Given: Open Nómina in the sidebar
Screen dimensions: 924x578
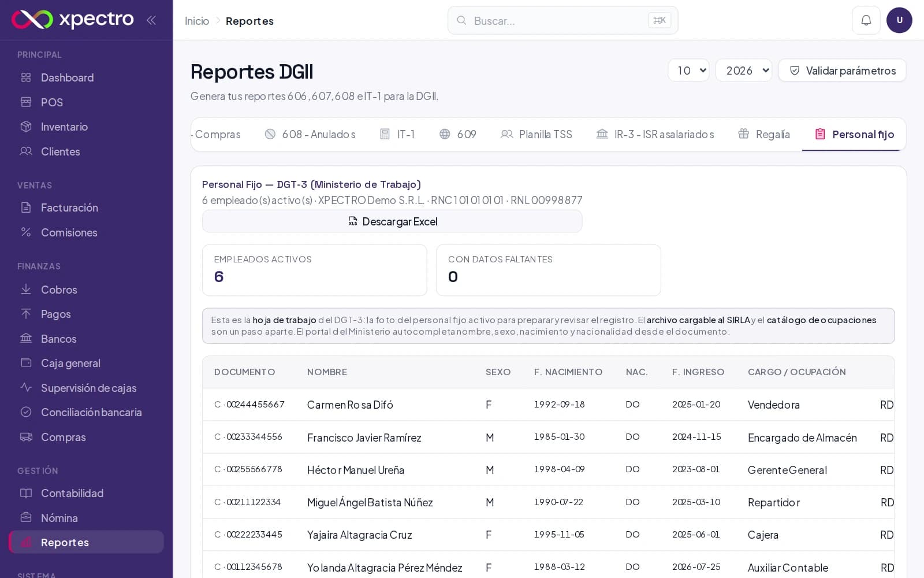Looking at the screenshot, I should click(x=87, y=517).
